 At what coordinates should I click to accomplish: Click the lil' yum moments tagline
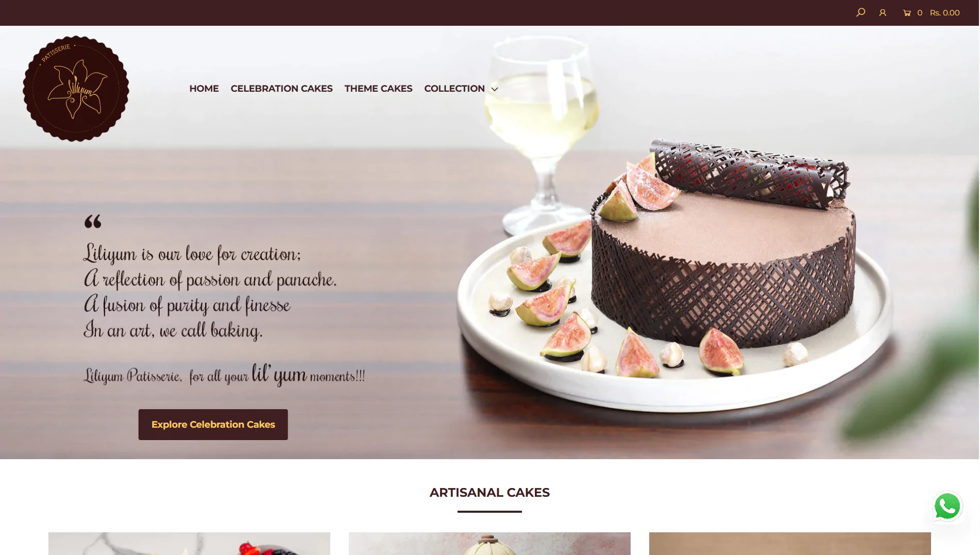tap(225, 375)
